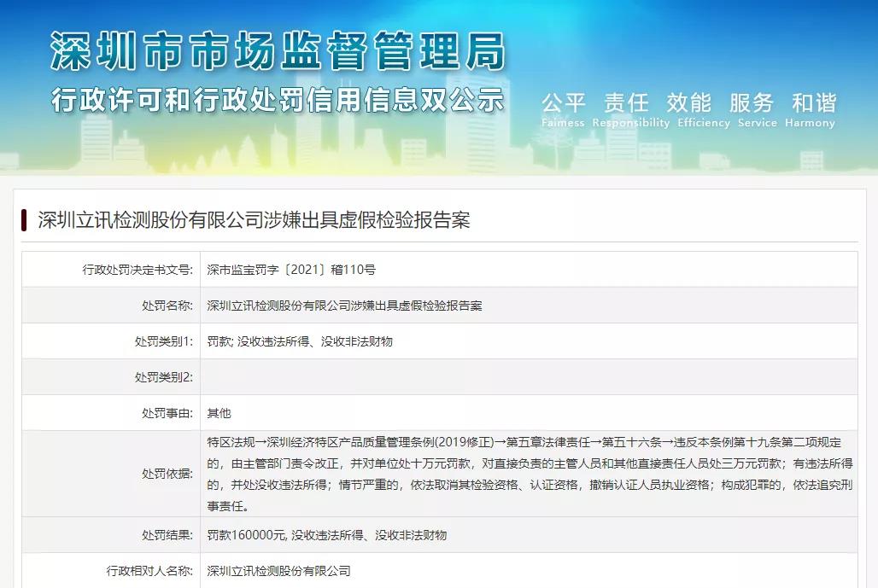Click the 处罚依据 paragraph starting with 特区法规
The image size is (878, 588).
(530, 474)
